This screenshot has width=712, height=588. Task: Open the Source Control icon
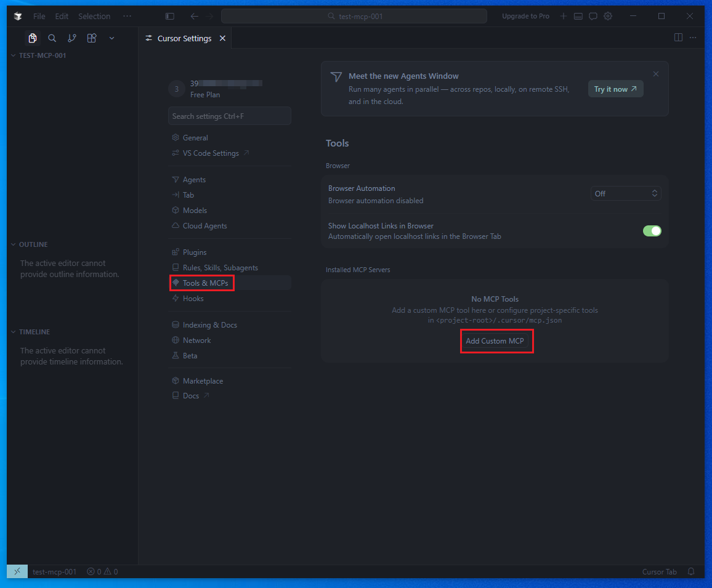pyautogui.click(x=71, y=38)
